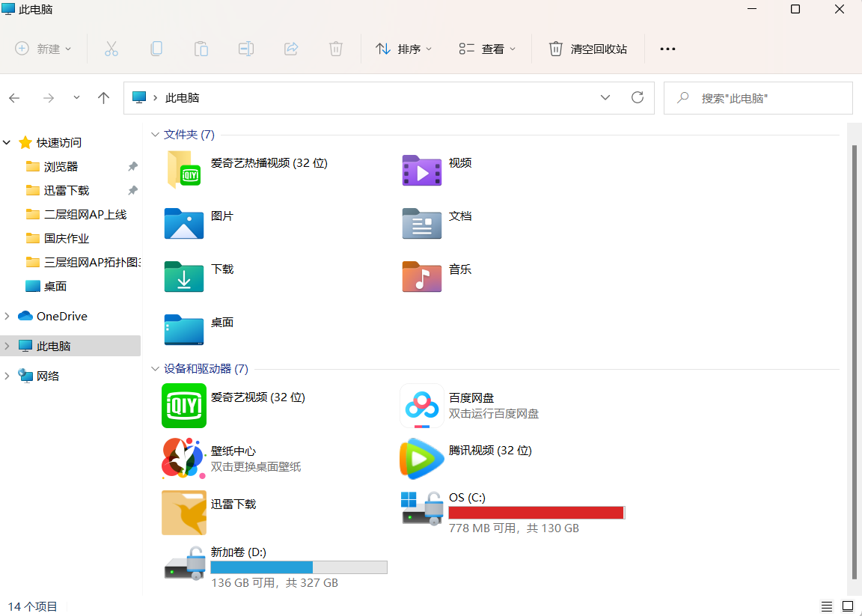Open the 新建 dropdown

pyautogui.click(x=43, y=49)
